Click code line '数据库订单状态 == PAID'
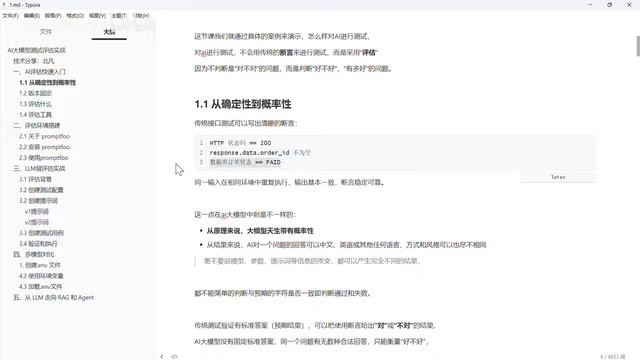640x360 pixels. click(245, 162)
